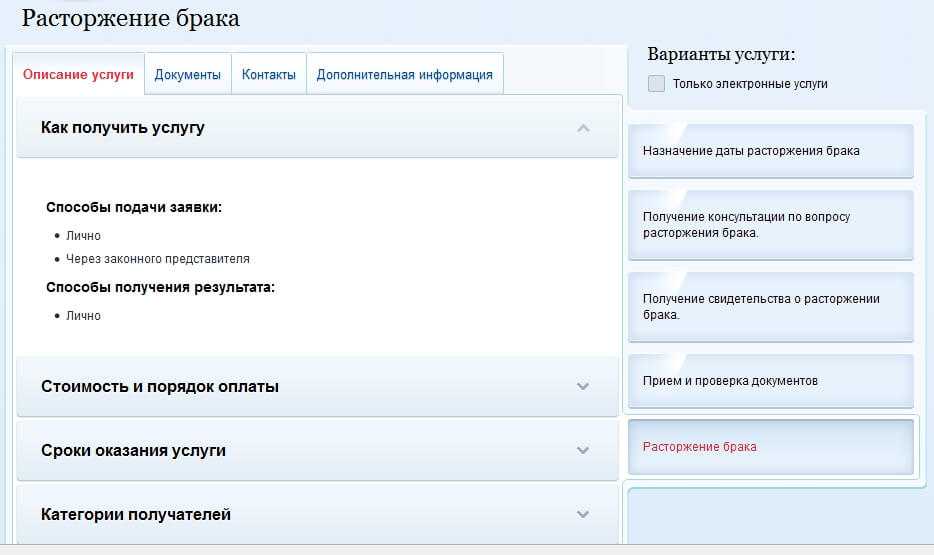
Task: Click the Как получить услугу section header
Action: (317, 127)
